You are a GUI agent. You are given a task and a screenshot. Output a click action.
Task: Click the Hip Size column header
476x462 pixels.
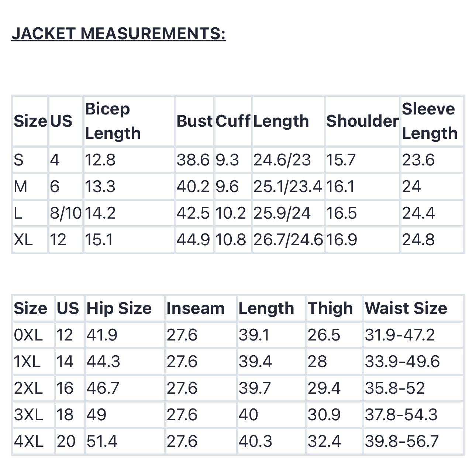point(119,308)
